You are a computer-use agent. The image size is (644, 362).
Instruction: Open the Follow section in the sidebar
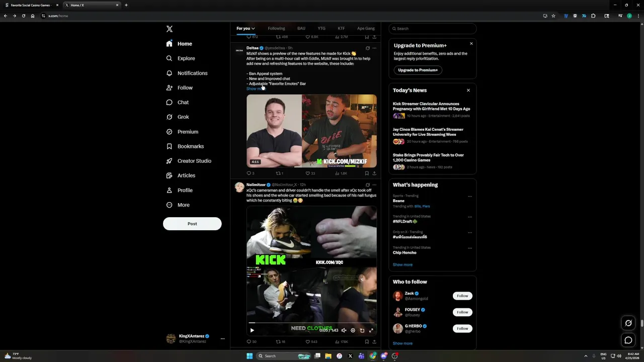tap(179, 87)
